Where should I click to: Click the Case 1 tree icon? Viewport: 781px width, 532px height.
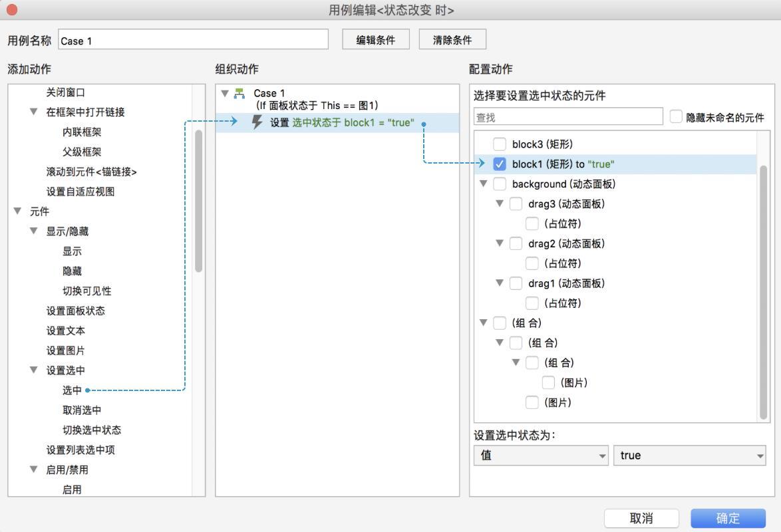click(239, 93)
